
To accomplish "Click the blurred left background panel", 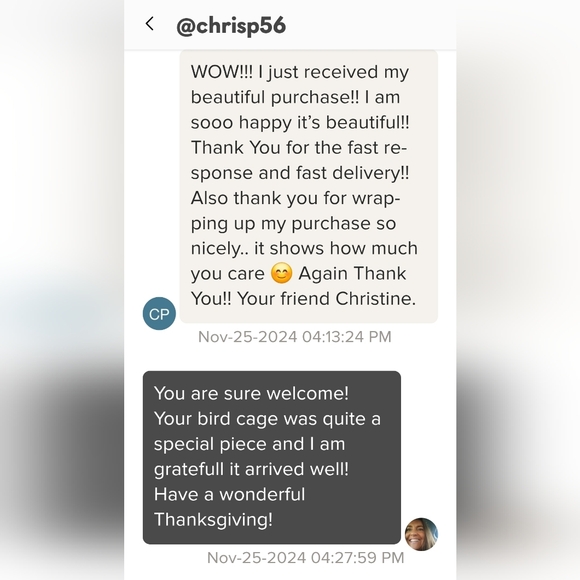I will (x=62, y=290).
